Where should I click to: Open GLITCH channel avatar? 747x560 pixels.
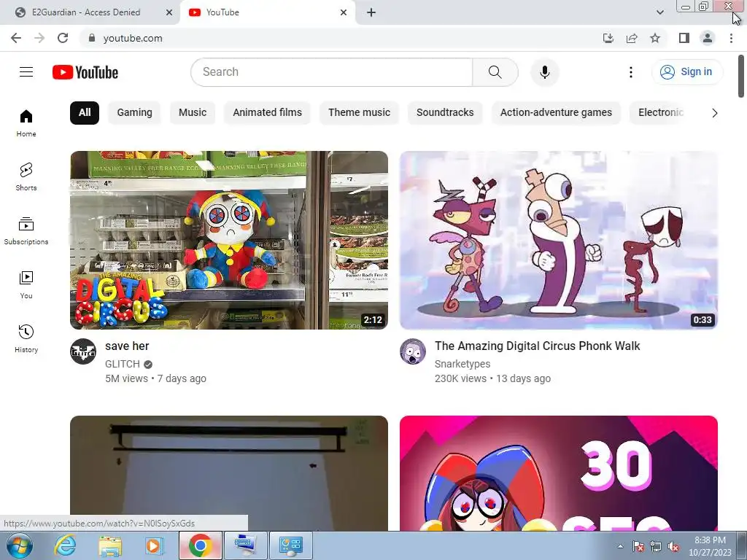[83, 351]
